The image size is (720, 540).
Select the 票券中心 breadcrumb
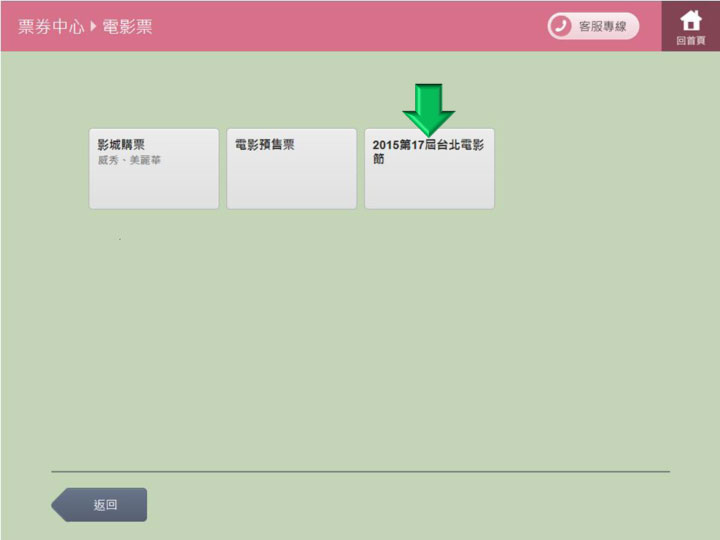(x=51, y=26)
